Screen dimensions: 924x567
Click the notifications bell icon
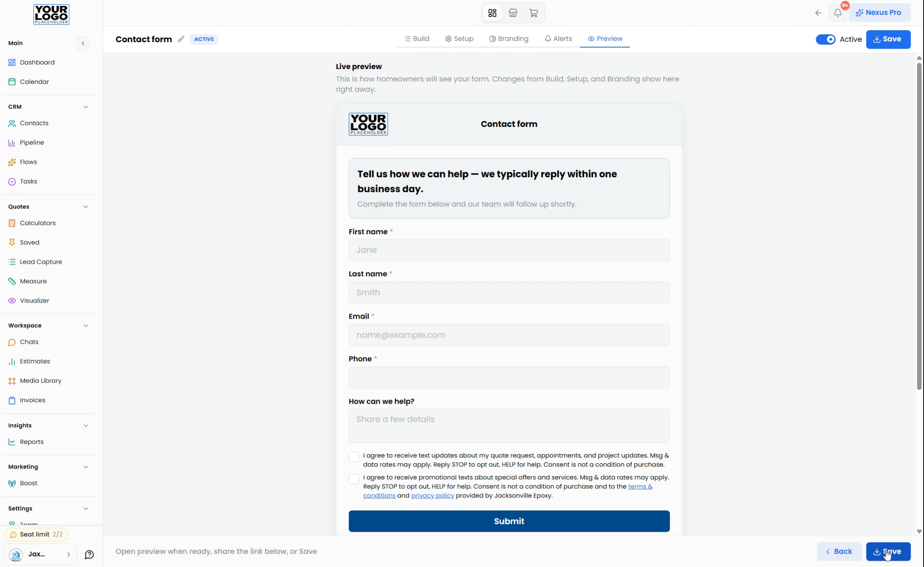point(838,13)
